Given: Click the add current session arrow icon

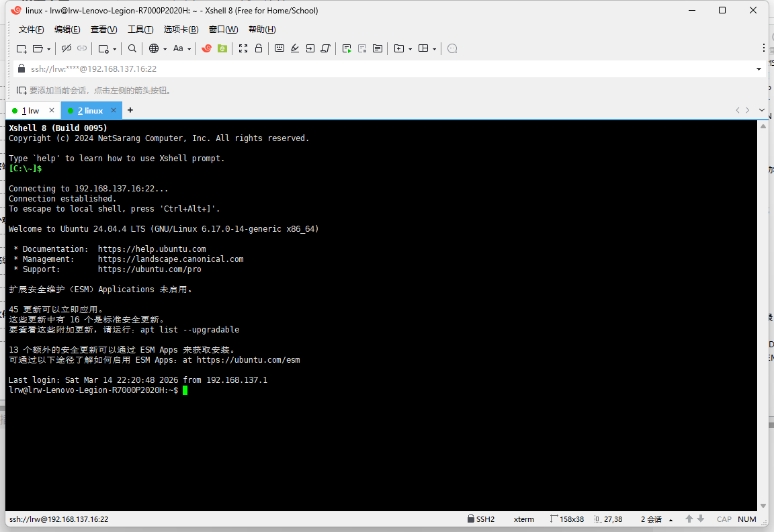Looking at the screenshot, I should pos(21,90).
